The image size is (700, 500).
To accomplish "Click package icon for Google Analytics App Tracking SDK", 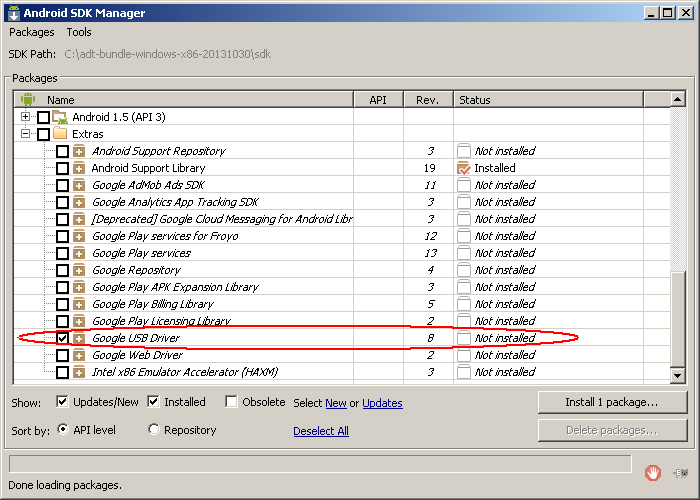I will (x=79, y=202).
